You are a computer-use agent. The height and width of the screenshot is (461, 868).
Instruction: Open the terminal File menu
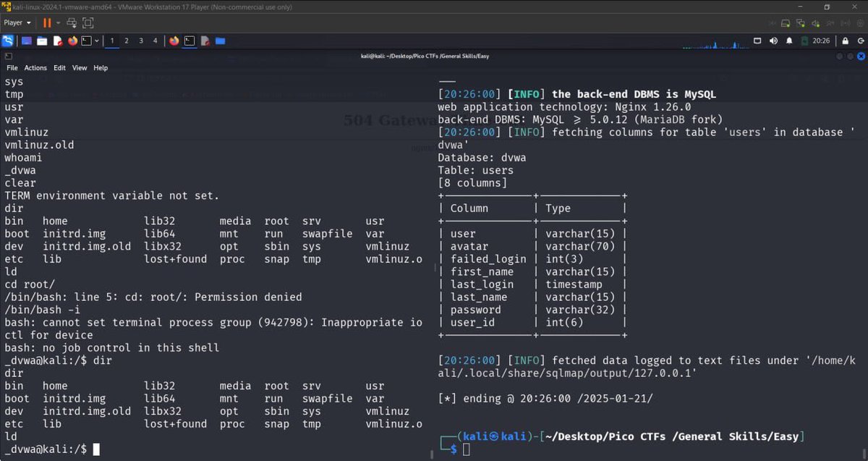point(12,67)
